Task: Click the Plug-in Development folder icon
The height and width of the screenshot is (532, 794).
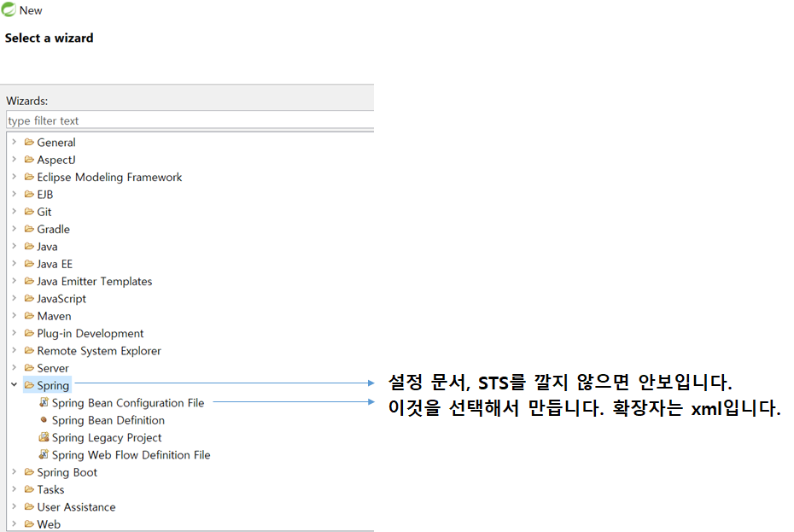Action: click(x=29, y=333)
